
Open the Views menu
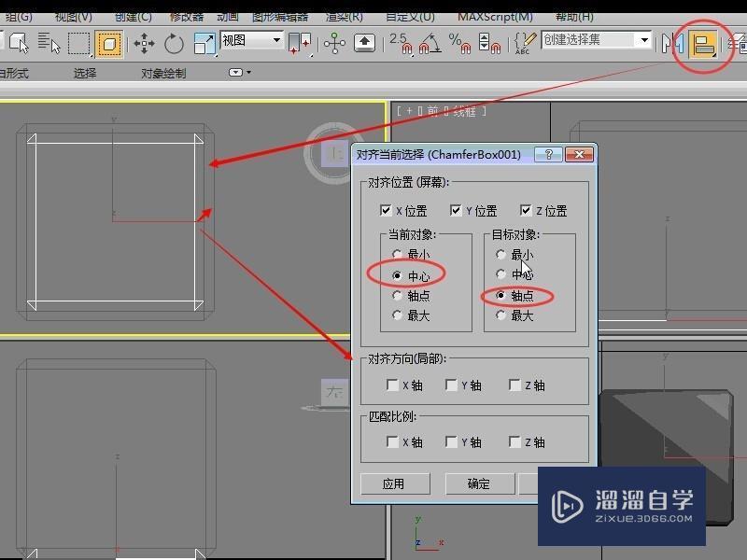74,17
